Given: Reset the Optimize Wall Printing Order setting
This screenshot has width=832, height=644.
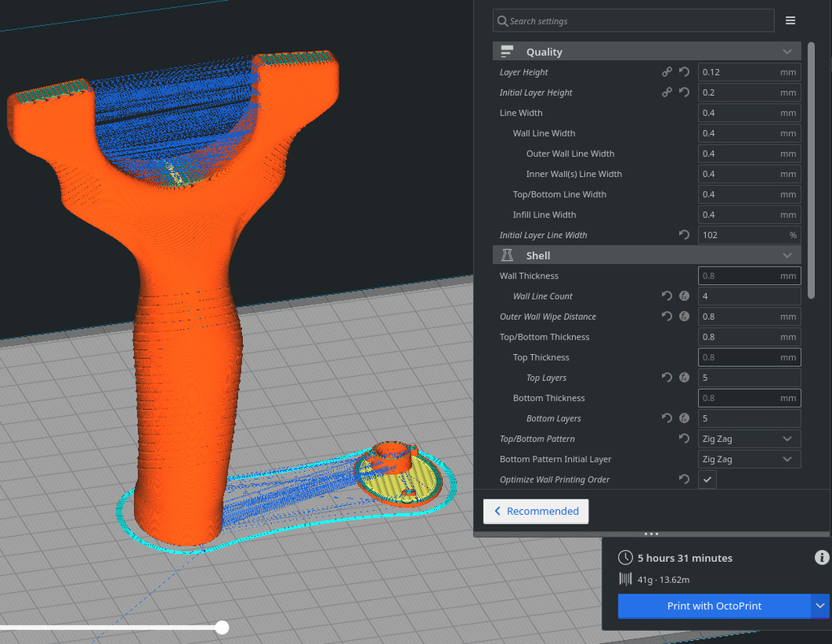Looking at the screenshot, I should click(684, 480).
